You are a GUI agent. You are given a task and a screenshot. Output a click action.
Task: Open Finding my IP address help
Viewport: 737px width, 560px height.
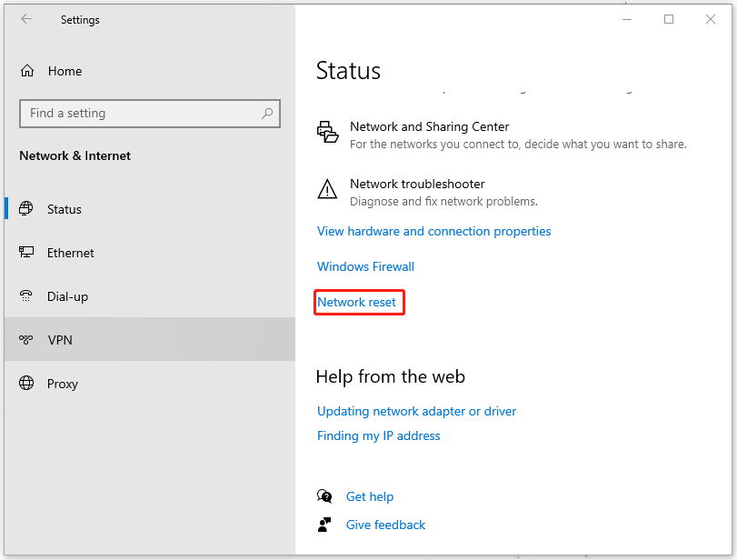(x=378, y=435)
